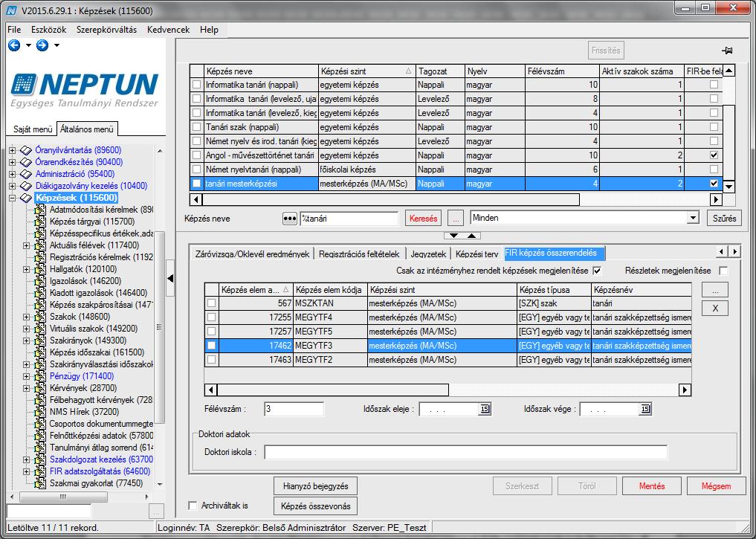This screenshot has width=756, height=539.
Task: Expand the Szakok (148600) tree node
Action: (x=27, y=317)
